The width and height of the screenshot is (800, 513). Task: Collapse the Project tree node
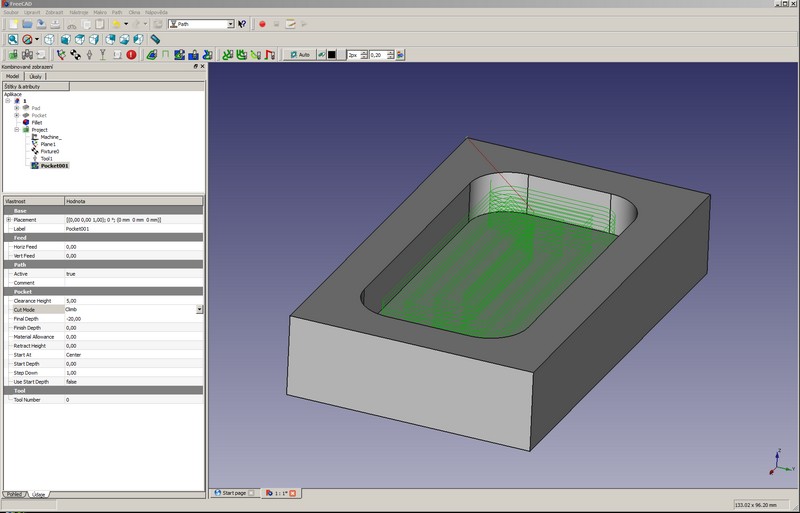click(x=17, y=129)
